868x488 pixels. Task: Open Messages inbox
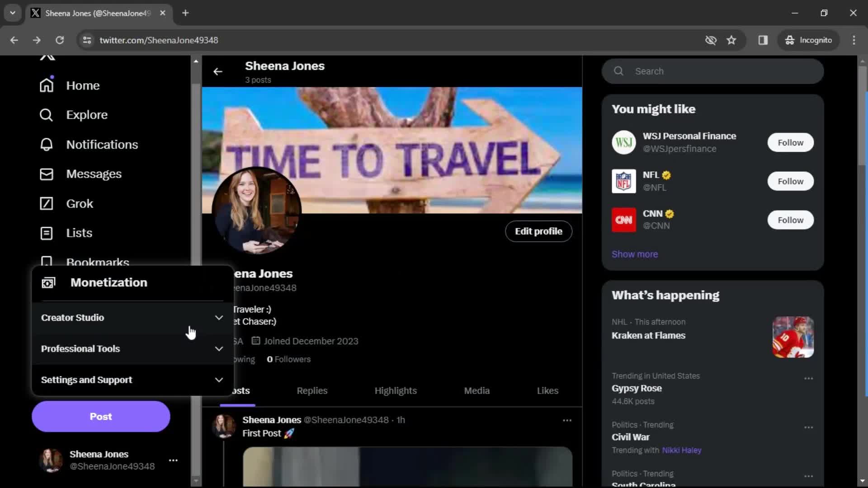[94, 174]
